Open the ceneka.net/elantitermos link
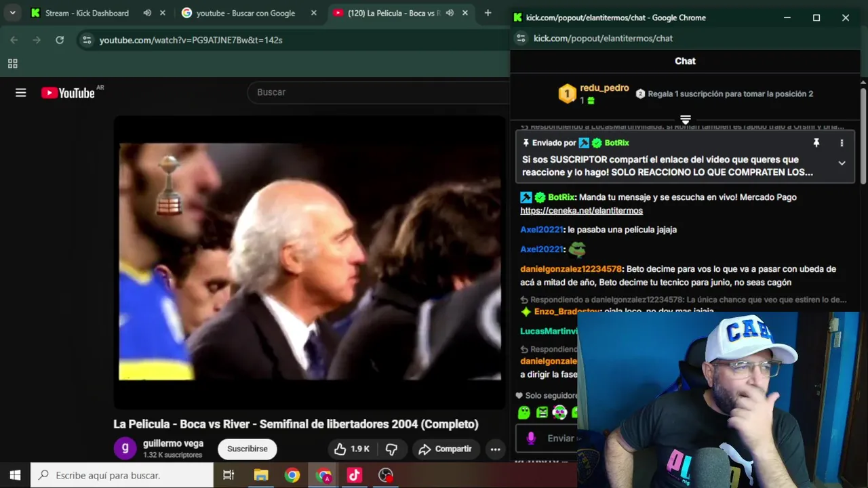 point(581,211)
